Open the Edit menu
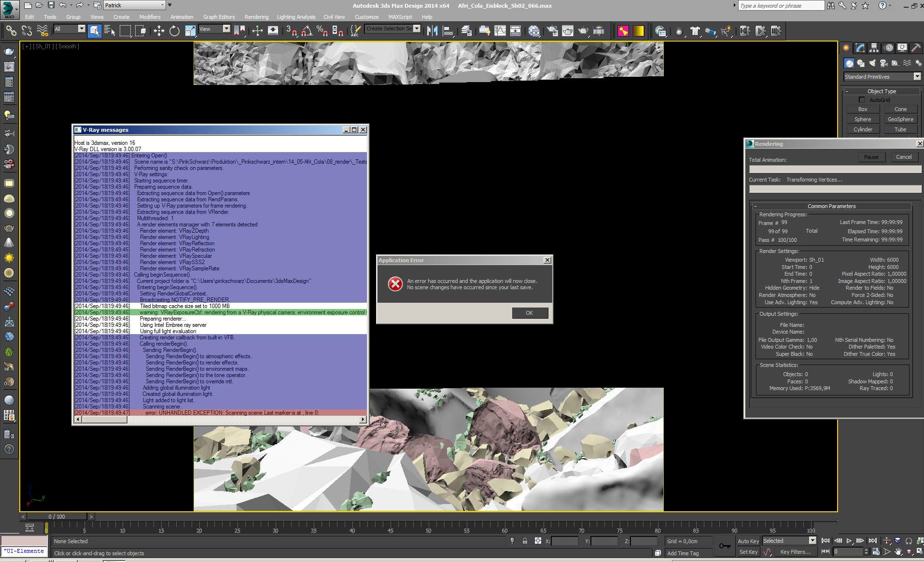The image size is (924, 562). (29, 17)
